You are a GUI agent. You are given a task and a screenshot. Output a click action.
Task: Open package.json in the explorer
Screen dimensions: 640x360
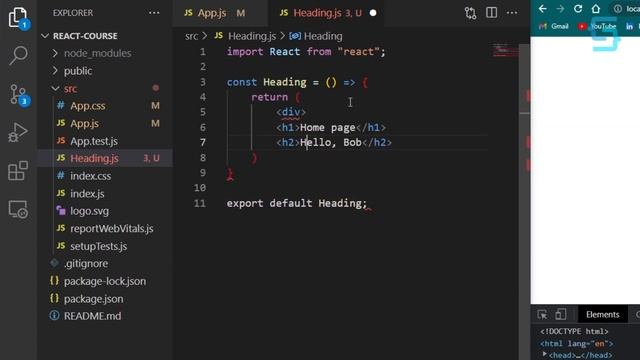[x=93, y=299]
